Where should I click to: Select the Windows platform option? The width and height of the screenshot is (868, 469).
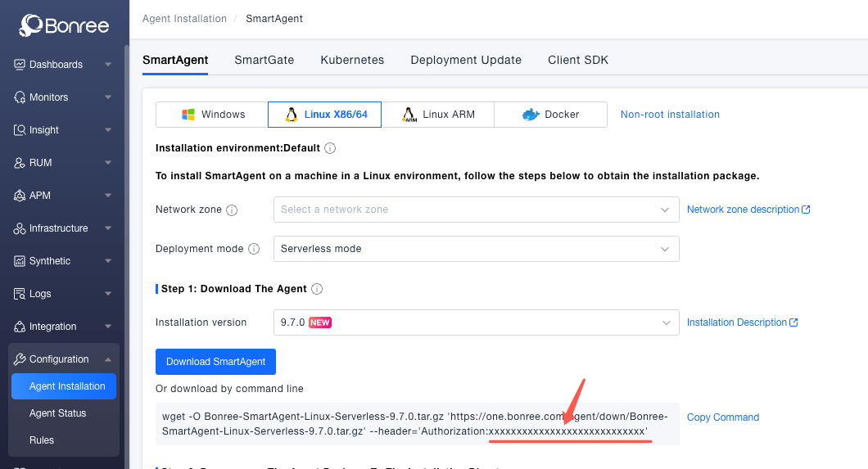212,115
